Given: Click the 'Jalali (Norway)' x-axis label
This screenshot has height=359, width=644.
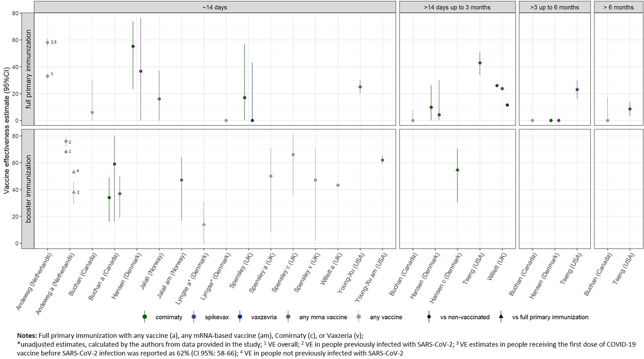Looking at the screenshot, I should point(152,271).
